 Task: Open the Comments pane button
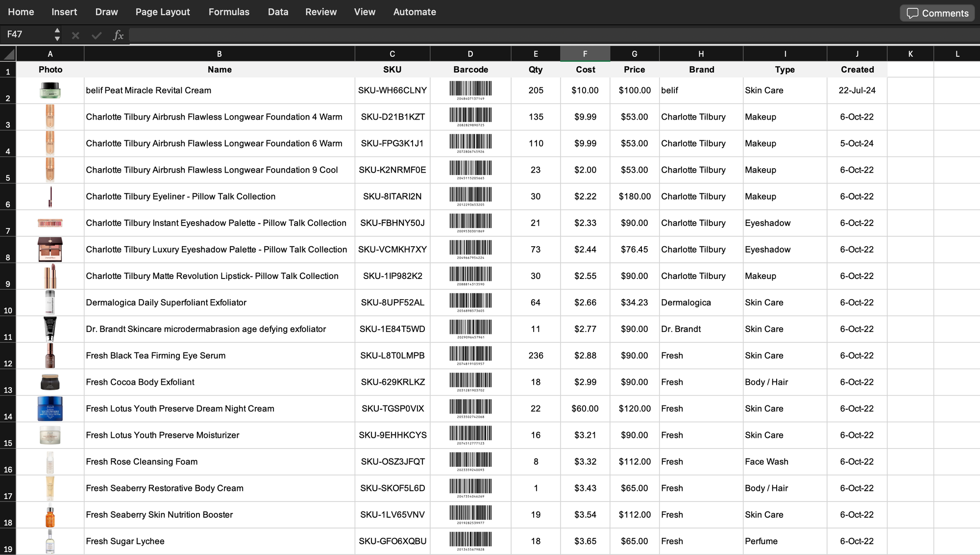pos(937,13)
